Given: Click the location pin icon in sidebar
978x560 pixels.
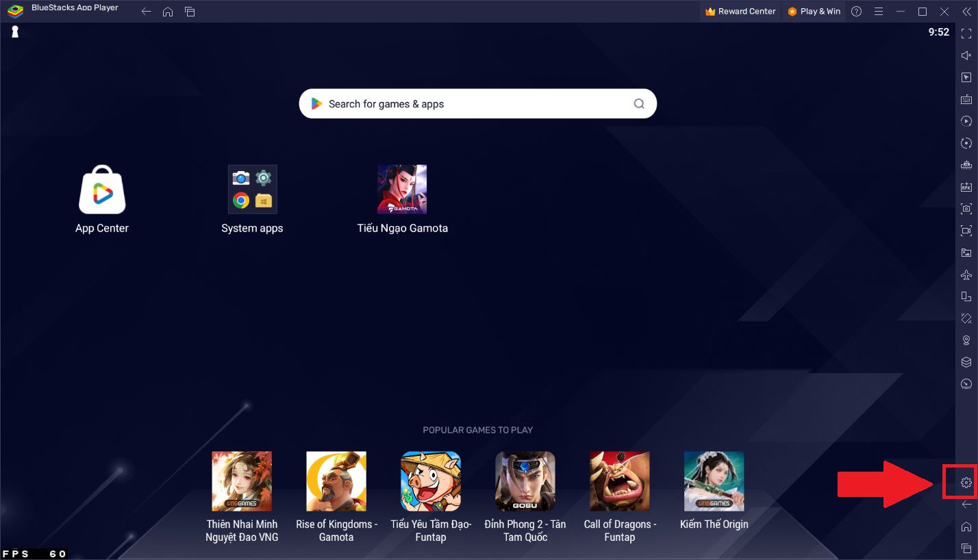Looking at the screenshot, I should click(x=966, y=340).
